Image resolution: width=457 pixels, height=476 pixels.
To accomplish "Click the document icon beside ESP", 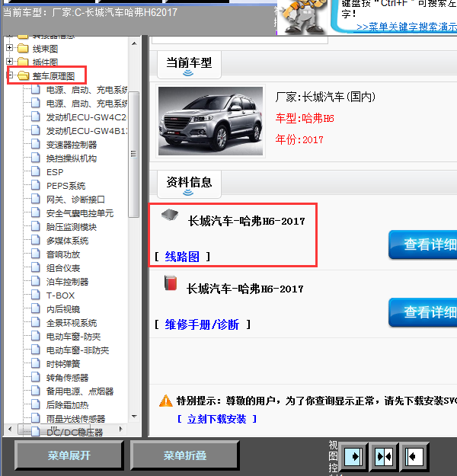I will (36, 171).
